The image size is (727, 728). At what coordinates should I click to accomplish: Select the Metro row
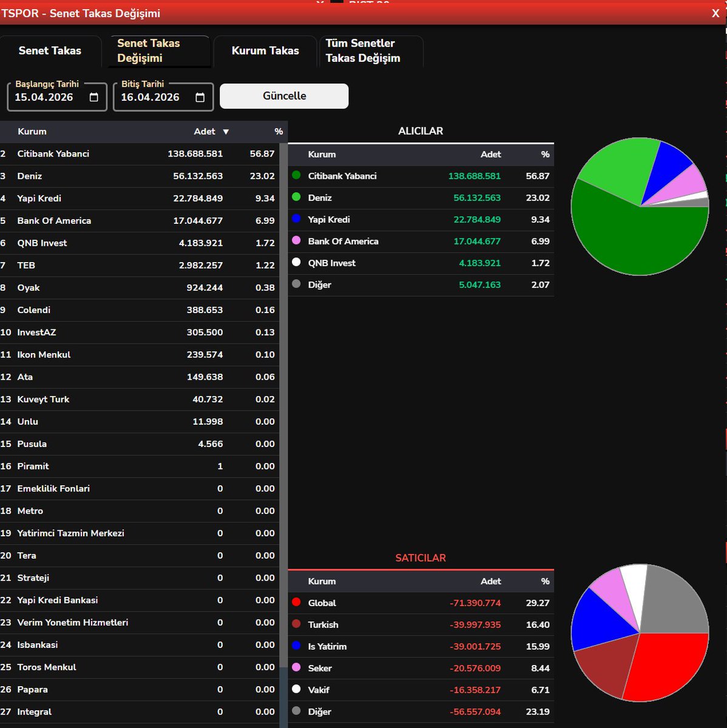[x=140, y=511]
